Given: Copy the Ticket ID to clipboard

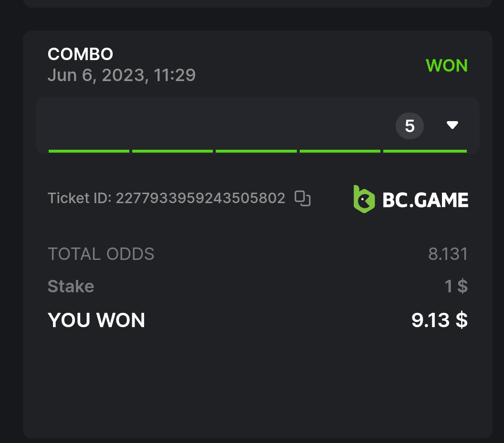Looking at the screenshot, I should point(303,198).
